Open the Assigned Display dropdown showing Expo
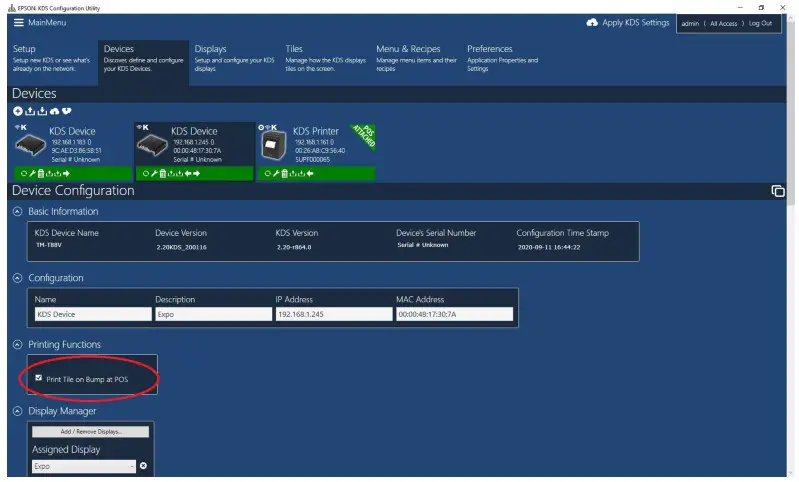This screenshot has width=799, height=482. 84,466
